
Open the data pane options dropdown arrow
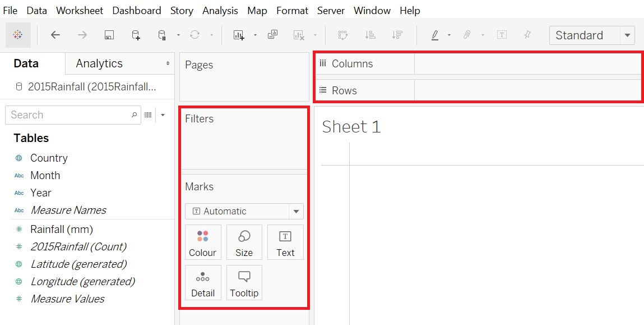pyautogui.click(x=163, y=115)
